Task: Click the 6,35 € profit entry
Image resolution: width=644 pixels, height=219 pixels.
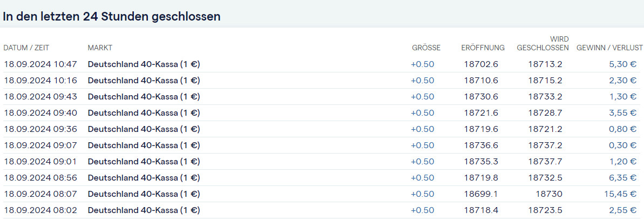Action: 623,178
